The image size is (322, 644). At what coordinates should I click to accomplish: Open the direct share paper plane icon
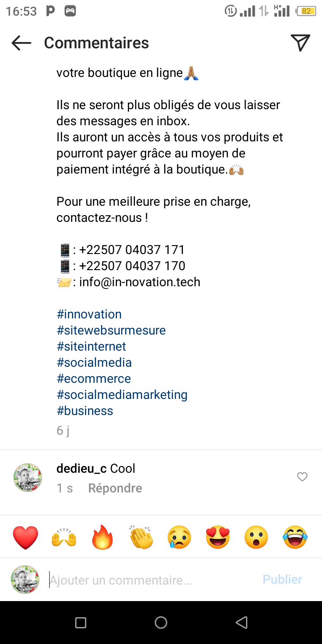[300, 43]
